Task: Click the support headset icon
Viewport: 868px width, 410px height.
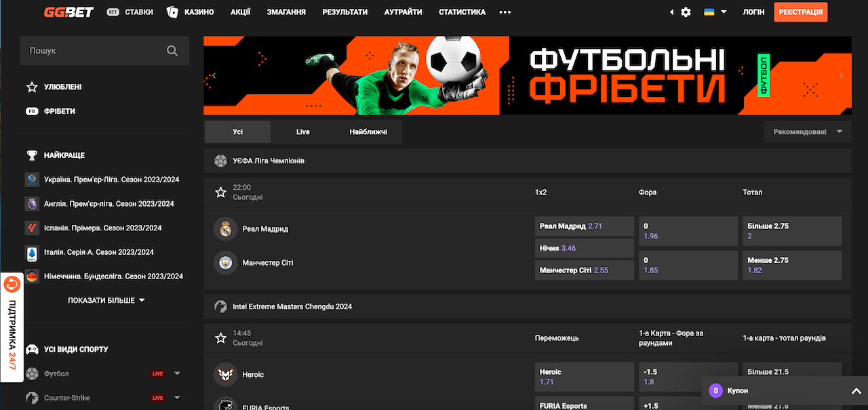Action: pyautogui.click(x=12, y=284)
